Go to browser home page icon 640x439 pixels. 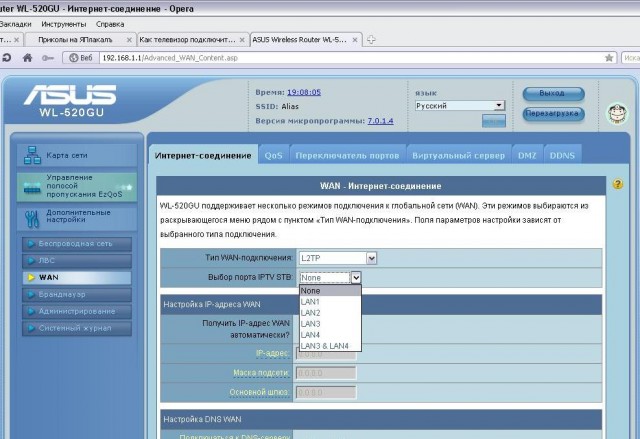click(27, 58)
